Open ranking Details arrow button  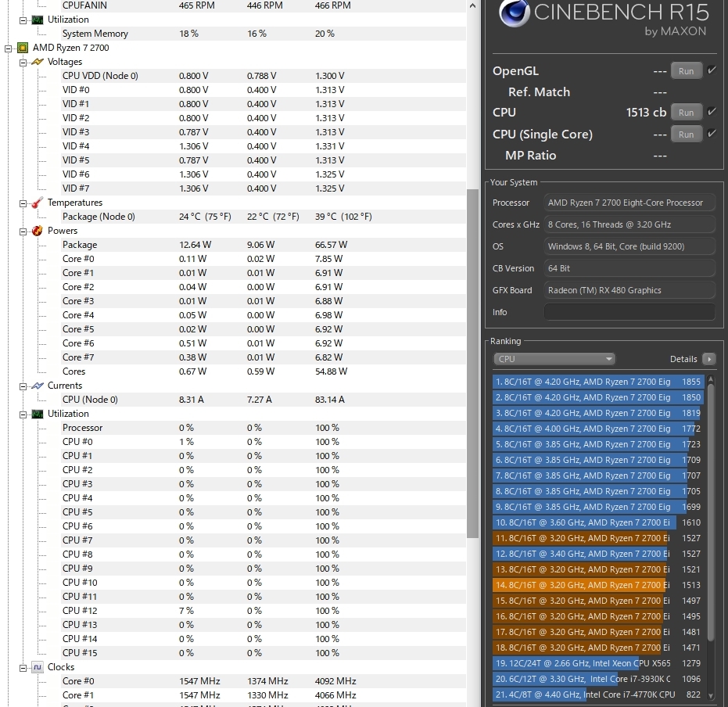709,359
